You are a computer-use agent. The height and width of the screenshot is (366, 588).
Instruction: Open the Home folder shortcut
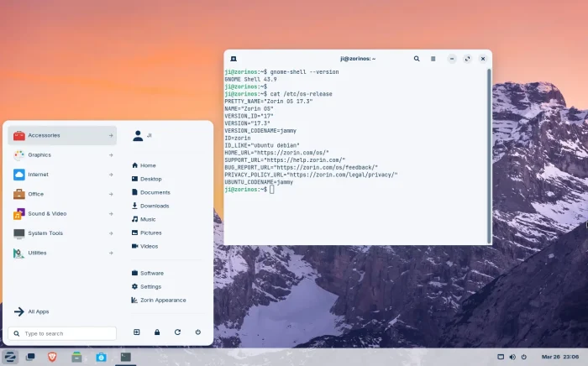[x=144, y=165]
